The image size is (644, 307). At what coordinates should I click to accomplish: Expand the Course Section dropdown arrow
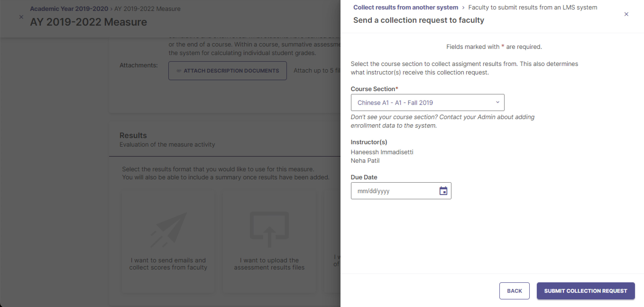coord(497,102)
